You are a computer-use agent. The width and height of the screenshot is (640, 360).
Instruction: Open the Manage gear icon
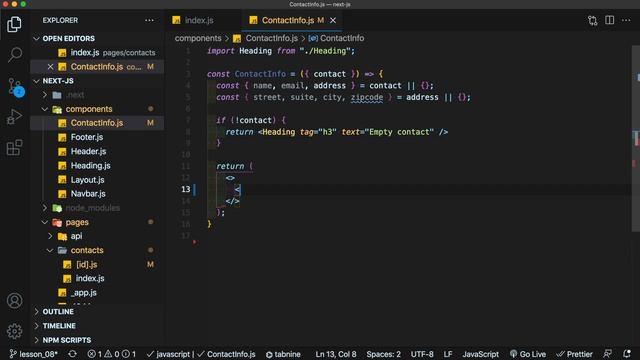[15, 331]
